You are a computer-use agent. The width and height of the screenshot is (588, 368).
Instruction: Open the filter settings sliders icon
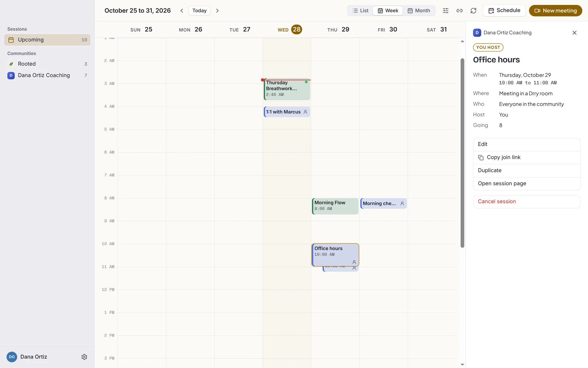click(x=446, y=10)
